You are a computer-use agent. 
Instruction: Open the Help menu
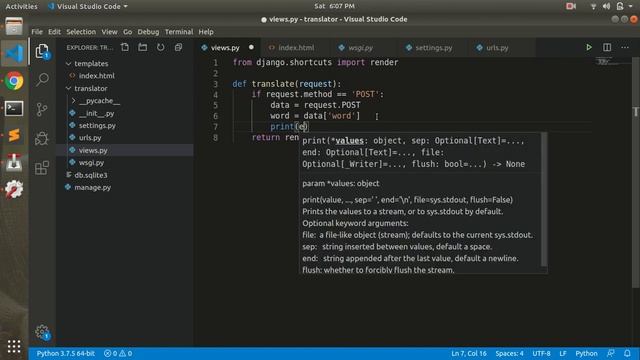tap(206, 32)
